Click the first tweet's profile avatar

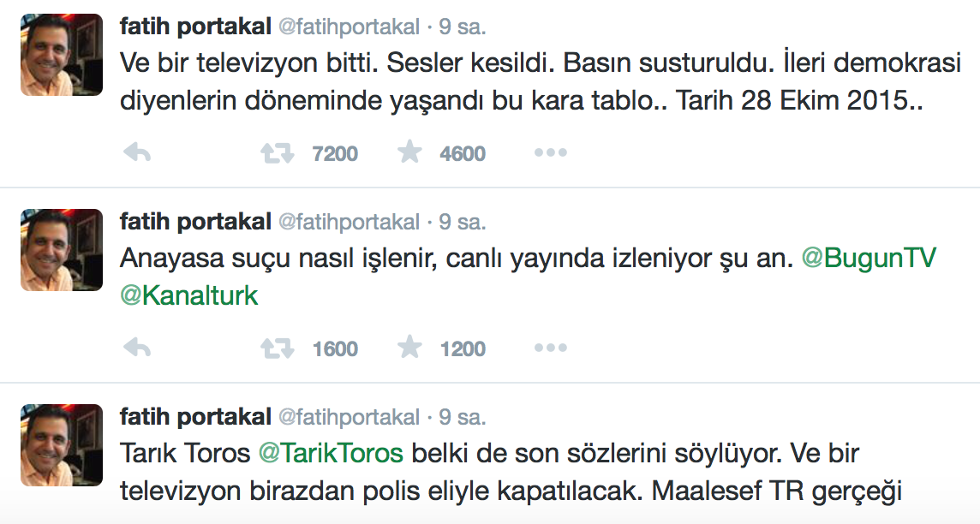[x=50, y=56]
